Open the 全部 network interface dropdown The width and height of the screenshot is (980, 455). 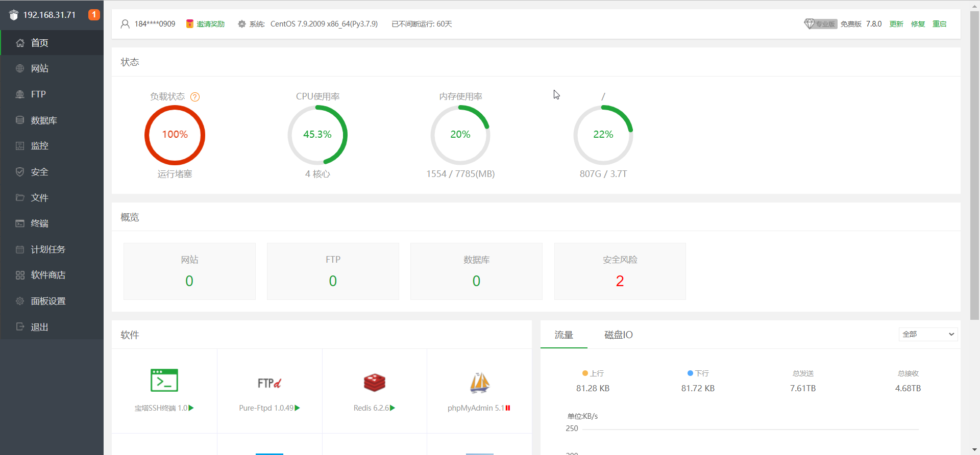(928, 334)
